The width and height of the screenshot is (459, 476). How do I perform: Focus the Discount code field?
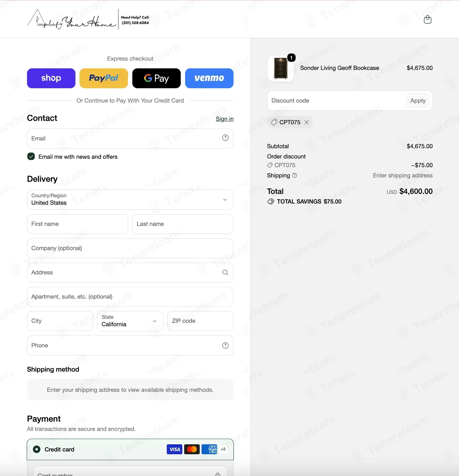click(x=337, y=101)
